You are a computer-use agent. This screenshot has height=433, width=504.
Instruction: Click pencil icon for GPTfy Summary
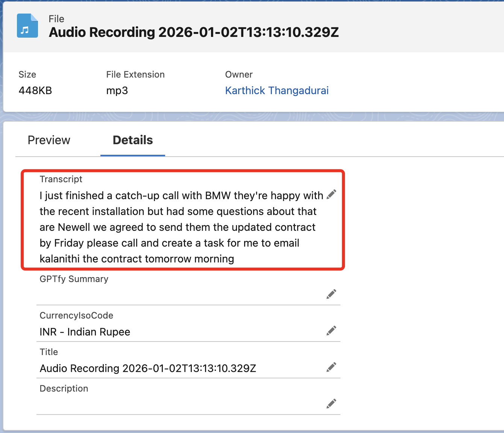tap(331, 294)
